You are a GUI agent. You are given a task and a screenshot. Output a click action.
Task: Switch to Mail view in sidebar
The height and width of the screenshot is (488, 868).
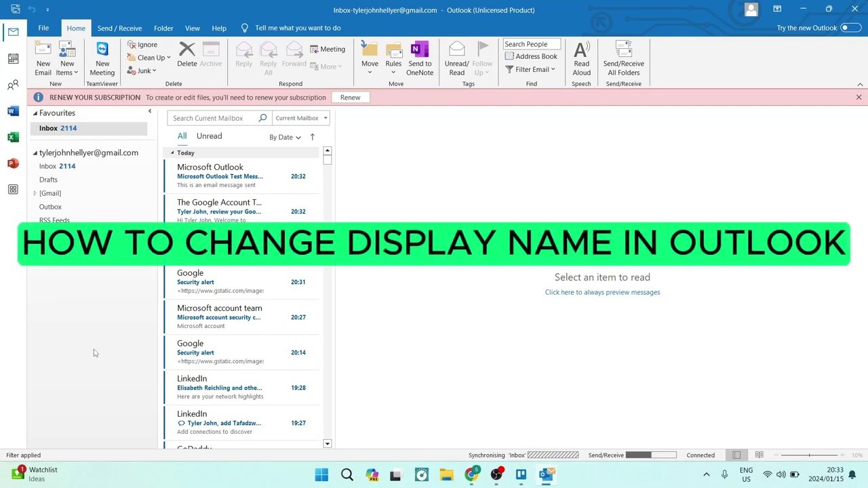[13, 32]
